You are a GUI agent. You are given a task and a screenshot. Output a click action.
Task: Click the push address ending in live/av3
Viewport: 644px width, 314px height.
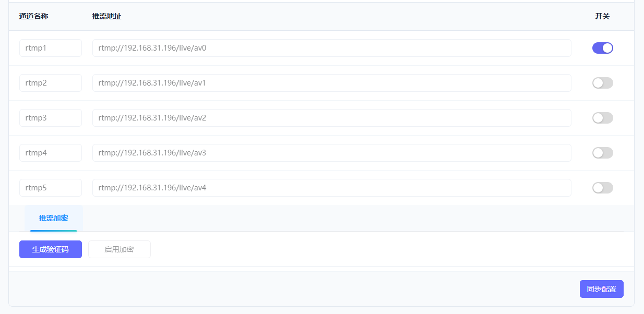[332, 153]
